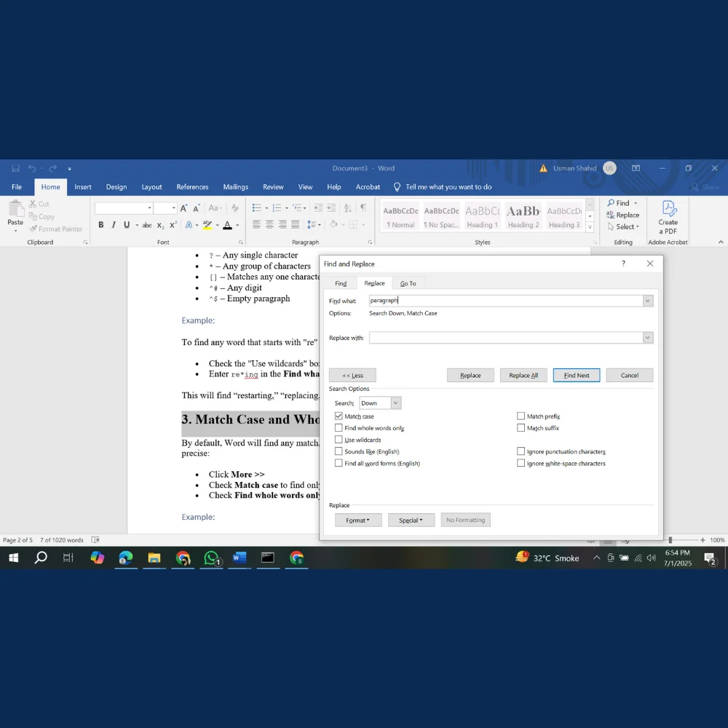The height and width of the screenshot is (728, 728).
Task: Open Windows search from taskbar
Action: [41, 557]
